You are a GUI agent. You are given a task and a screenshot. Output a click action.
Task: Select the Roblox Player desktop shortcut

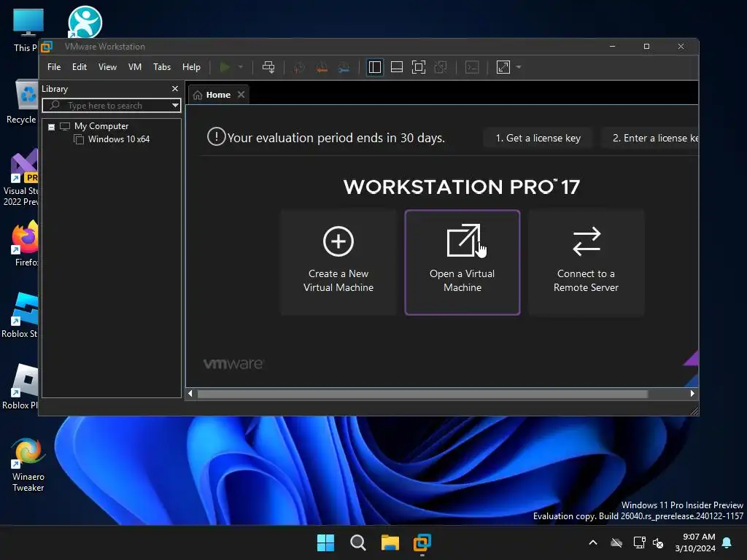coord(21,386)
